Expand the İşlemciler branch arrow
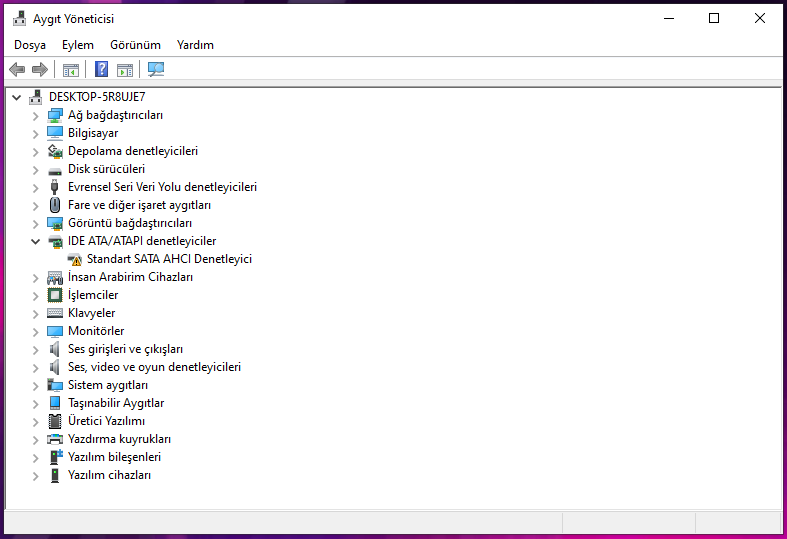Image resolution: width=787 pixels, height=539 pixels. pyautogui.click(x=35, y=296)
